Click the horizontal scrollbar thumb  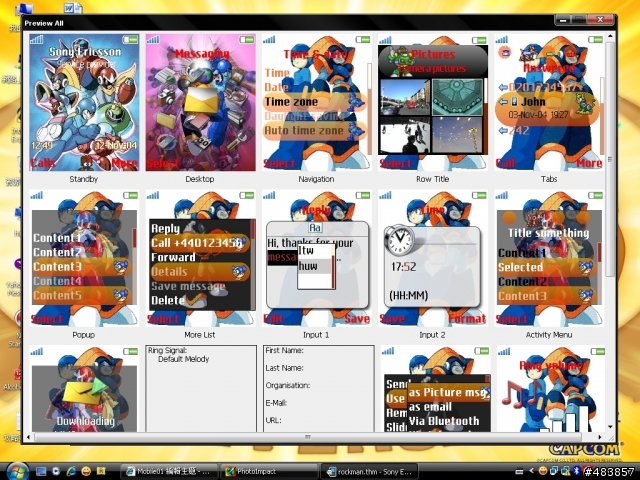[308, 437]
